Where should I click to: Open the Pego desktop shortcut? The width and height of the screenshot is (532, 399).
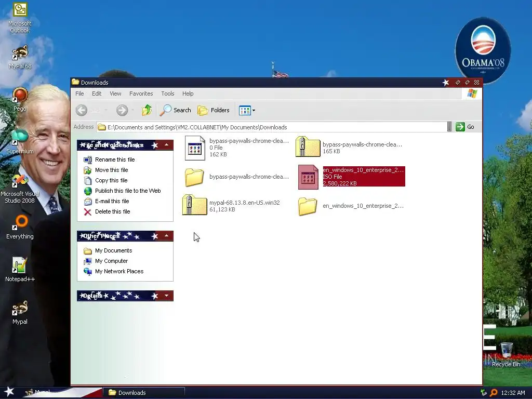[20, 99]
